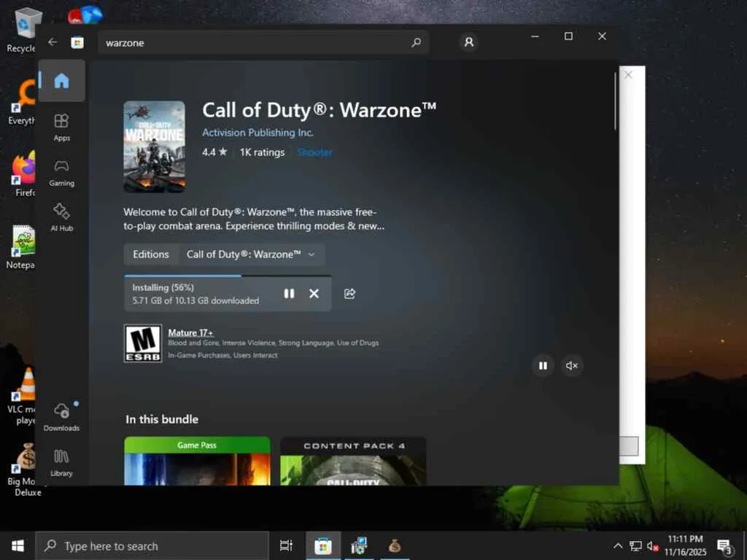Select the Everything desktop shortcut
Viewport: 747px width, 560px height.
click(x=22, y=102)
